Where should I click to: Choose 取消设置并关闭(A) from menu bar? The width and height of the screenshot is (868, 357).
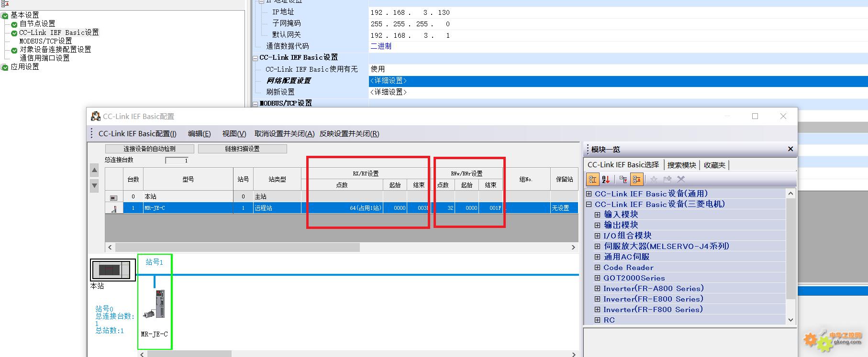pos(284,134)
